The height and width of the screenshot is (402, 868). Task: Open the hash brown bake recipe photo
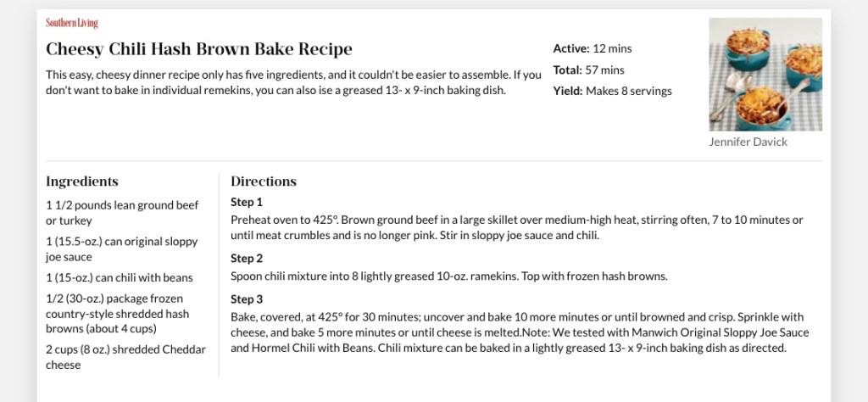coord(765,75)
